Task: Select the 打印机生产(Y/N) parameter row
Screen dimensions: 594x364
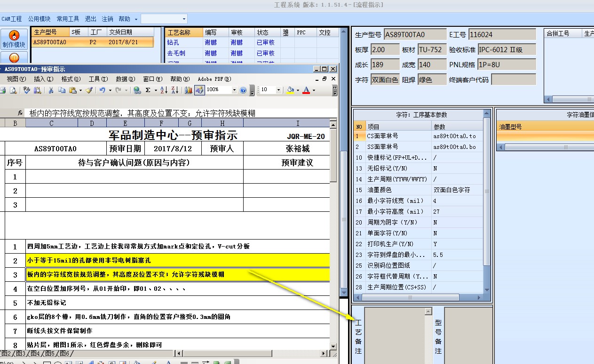Action: [418, 244]
